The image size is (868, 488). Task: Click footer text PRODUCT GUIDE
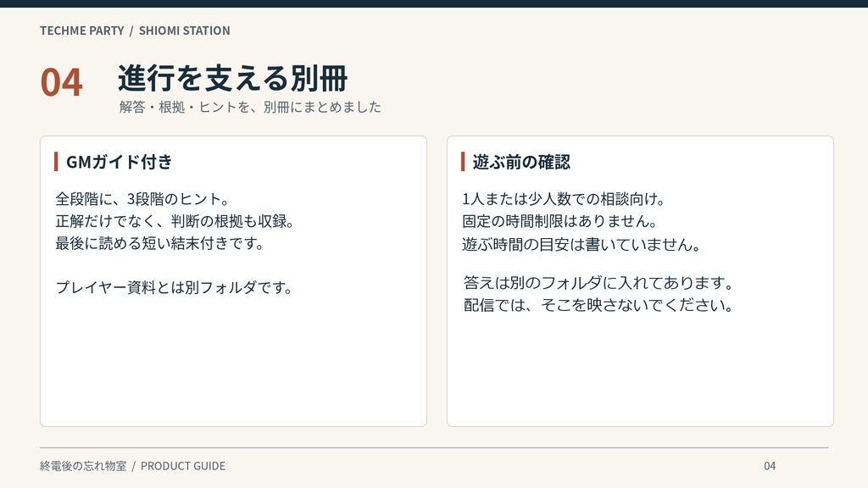[x=183, y=466]
